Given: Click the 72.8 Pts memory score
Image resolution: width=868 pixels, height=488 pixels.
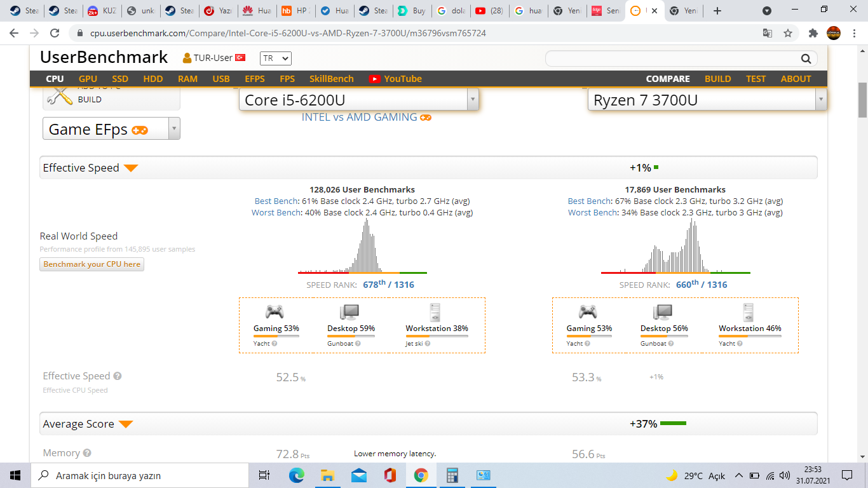Looking at the screenshot, I should point(293,454).
